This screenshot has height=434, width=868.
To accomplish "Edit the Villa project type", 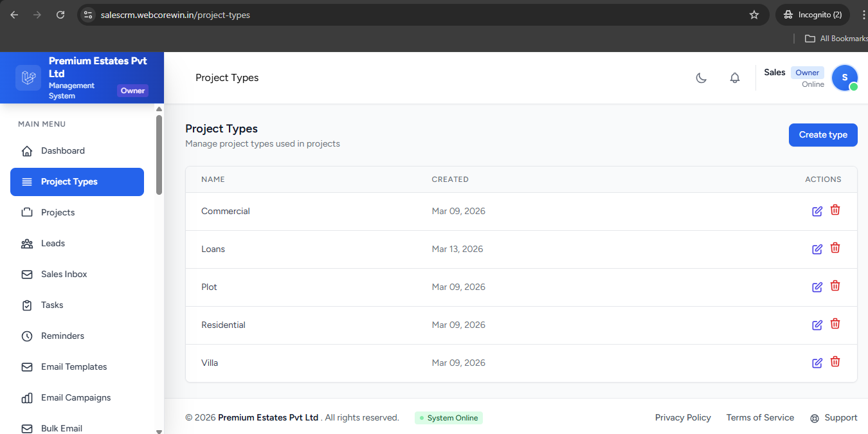I will [817, 363].
